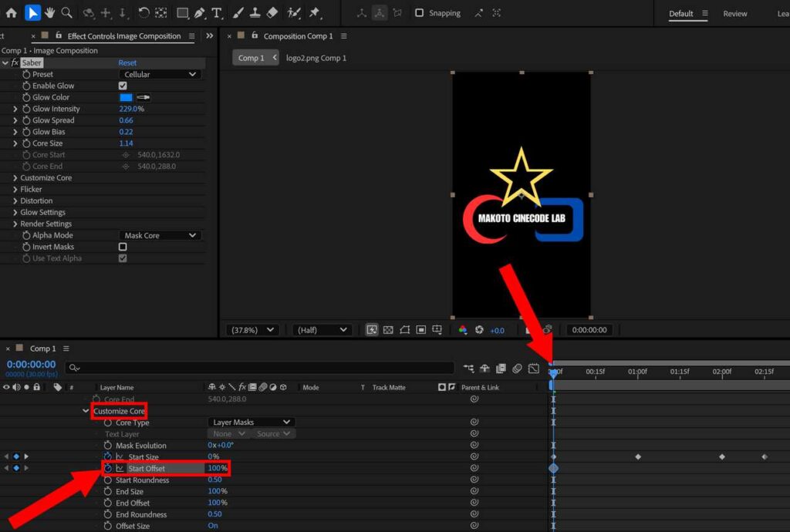
Task: Open the composition mini-flowchart icon in timeline
Action: pos(468,369)
